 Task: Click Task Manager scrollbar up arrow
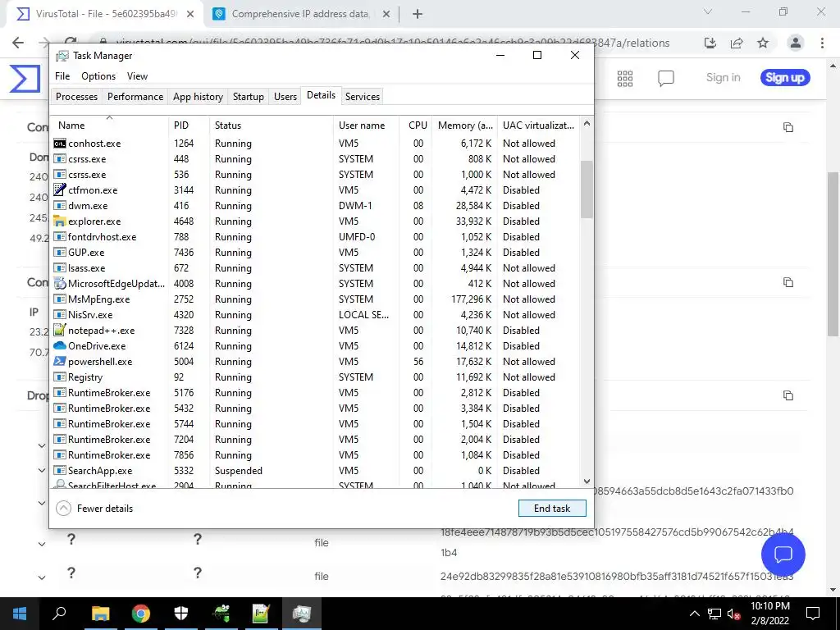coord(587,124)
